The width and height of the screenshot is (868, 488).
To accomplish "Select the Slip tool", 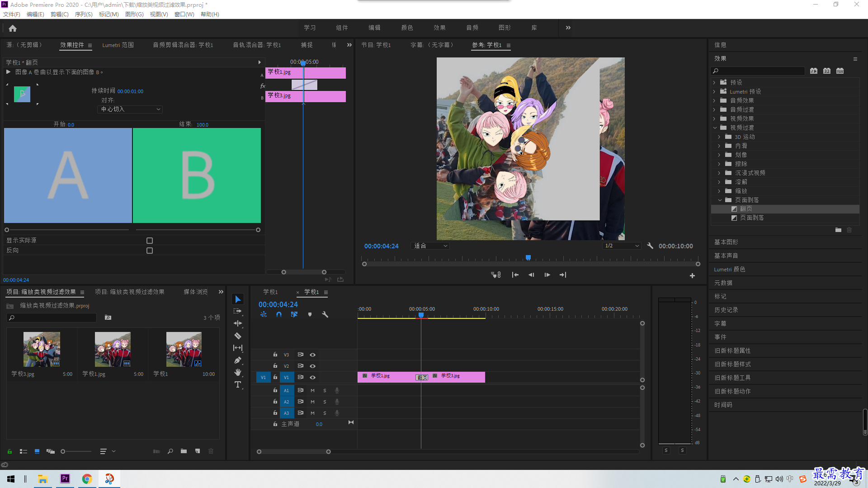I will coord(238,348).
